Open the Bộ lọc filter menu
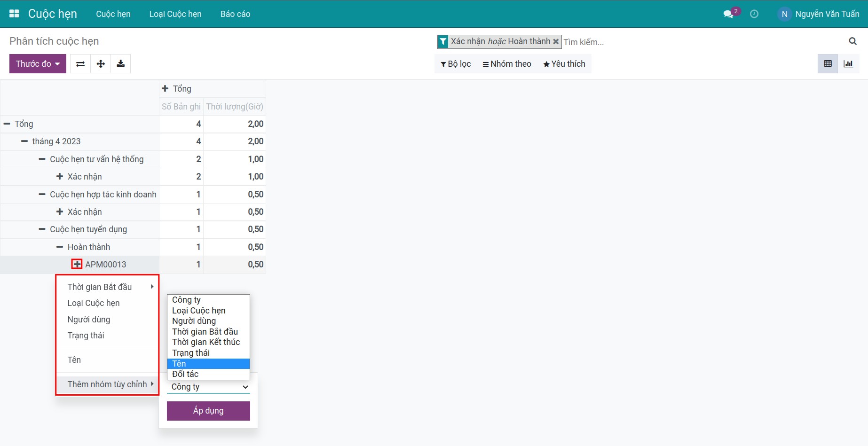This screenshot has height=446, width=868. [456, 64]
